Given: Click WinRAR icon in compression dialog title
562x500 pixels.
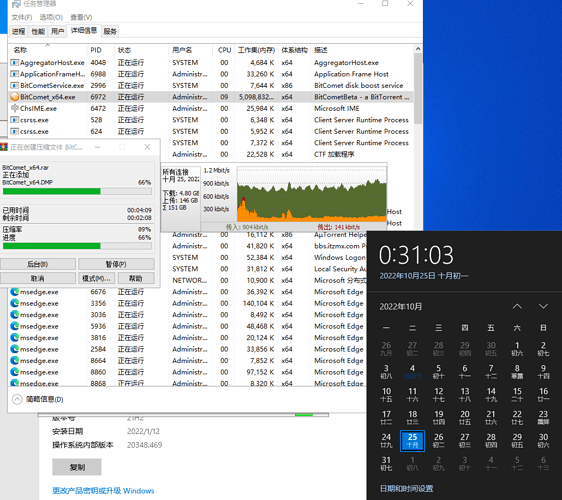Looking at the screenshot, I should (x=4, y=147).
